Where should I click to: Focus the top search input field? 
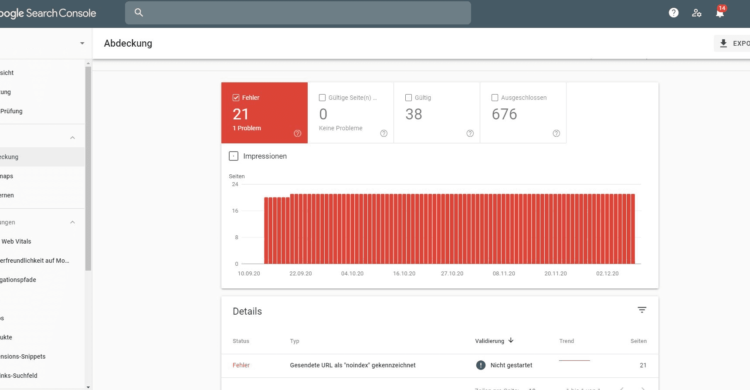click(298, 12)
